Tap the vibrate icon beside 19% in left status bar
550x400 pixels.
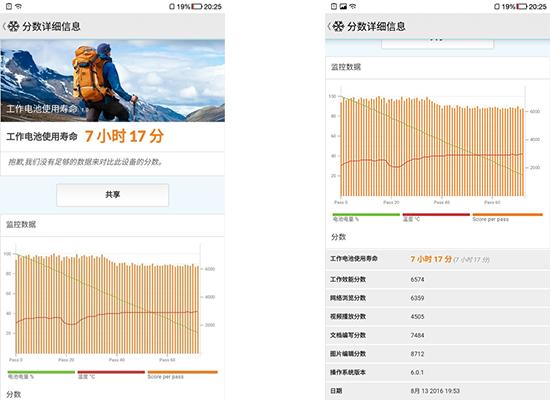pos(172,6)
